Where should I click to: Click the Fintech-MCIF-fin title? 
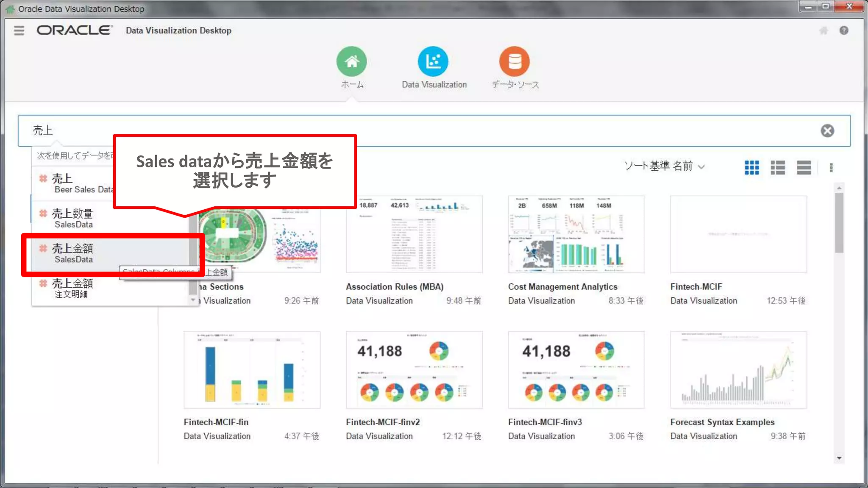(x=216, y=422)
